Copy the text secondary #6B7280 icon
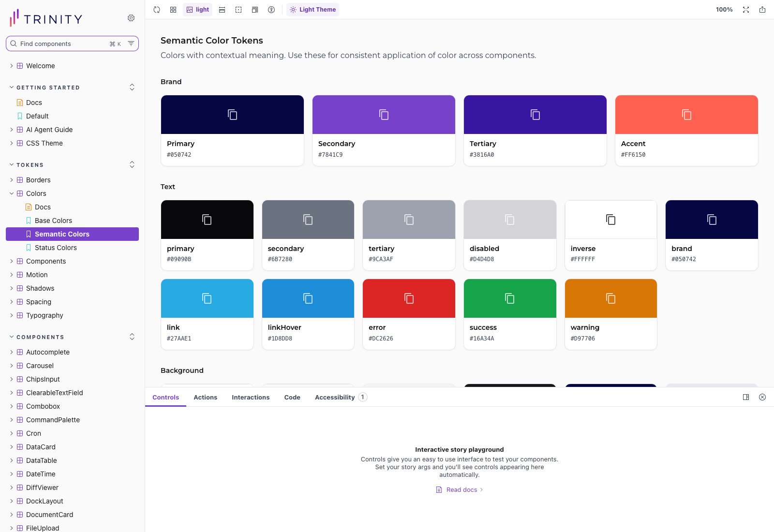The height and width of the screenshot is (532, 774). click(x=308, y=220)
